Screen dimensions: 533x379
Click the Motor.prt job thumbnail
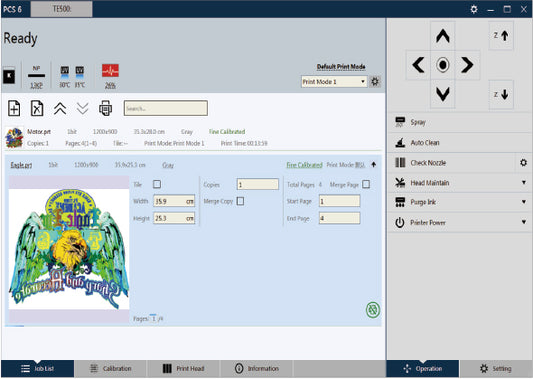click(14, 138)
